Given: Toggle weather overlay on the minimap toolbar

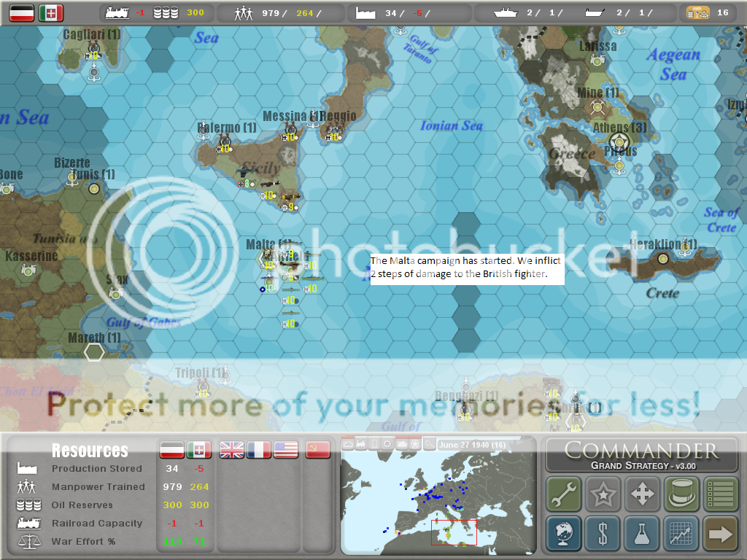Looking at the screenshot, I should pyautogui.click(x=348, y=444).
